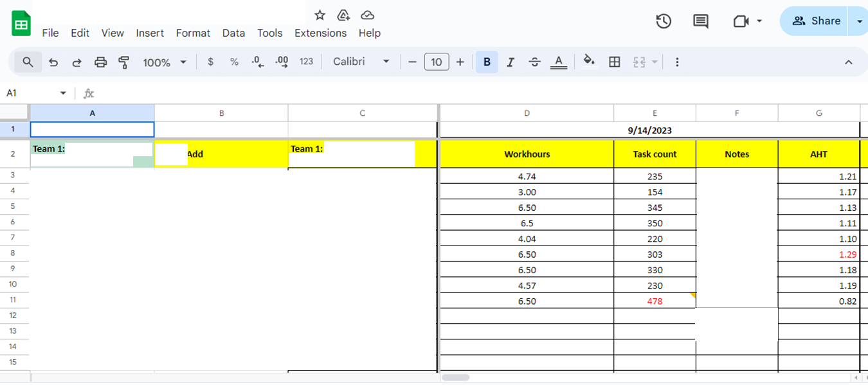The height and width of the screenshot is (385, 868).
Task: Open the Google Sheets home icon
Action: [x=21, y=24]
